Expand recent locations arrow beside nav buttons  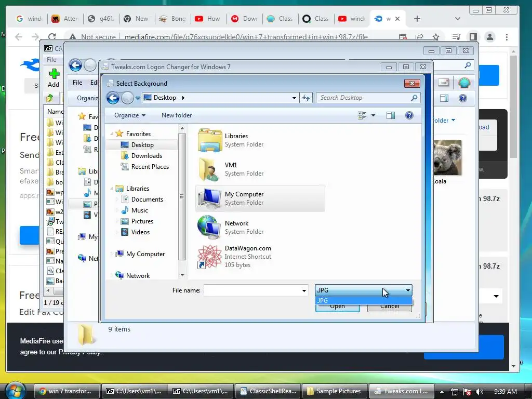(x=138, y=98)
